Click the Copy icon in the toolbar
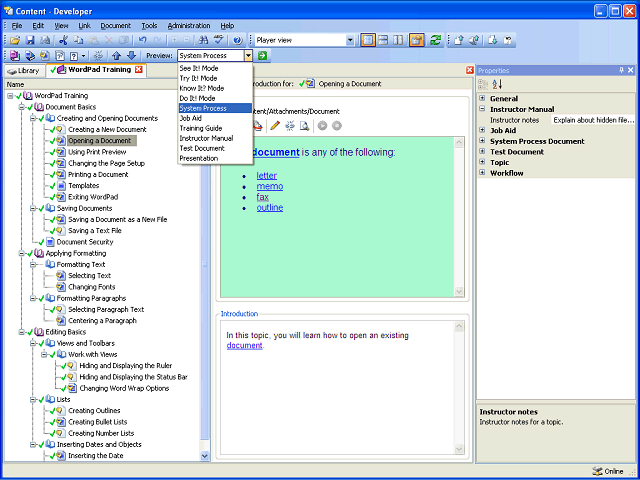Viewport: 640px width, 480px height. pos(78,40)
